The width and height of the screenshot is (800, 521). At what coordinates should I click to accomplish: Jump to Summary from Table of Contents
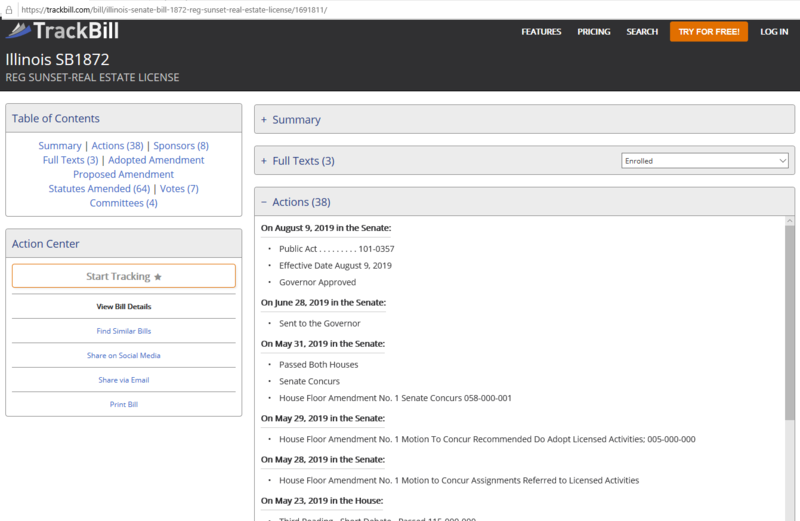click(60, 146)
